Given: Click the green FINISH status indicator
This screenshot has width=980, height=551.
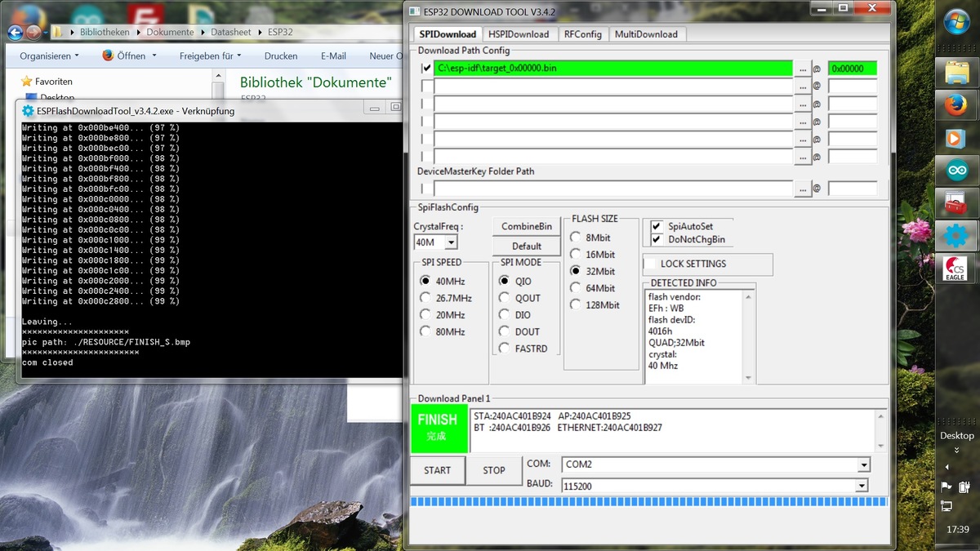Looking at the screenshot, I should click(438, 428).
